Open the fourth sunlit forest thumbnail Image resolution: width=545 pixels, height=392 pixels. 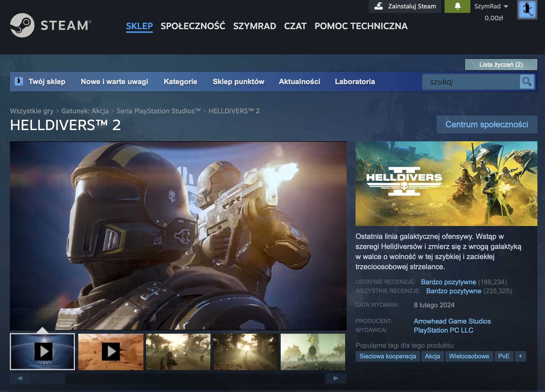coord(246,352)
